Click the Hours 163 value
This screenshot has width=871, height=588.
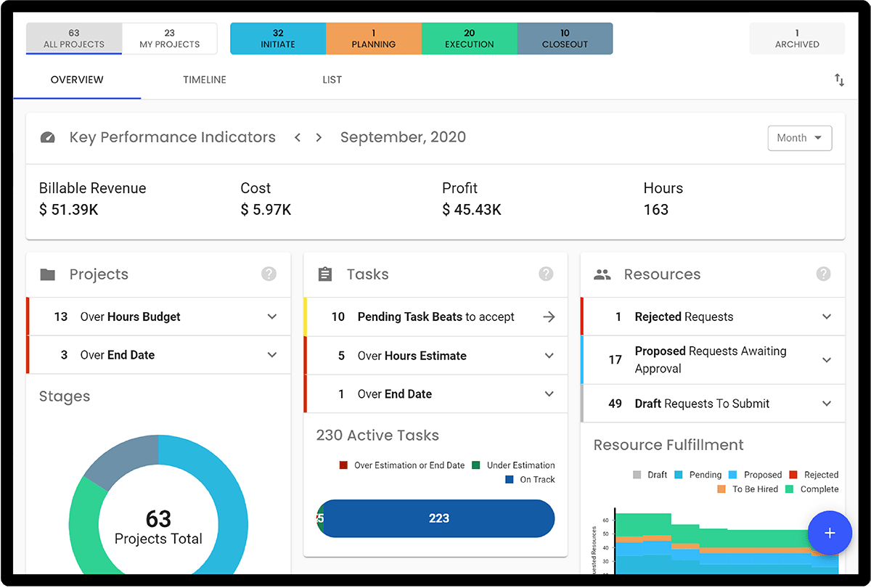(x=656, y=210)
